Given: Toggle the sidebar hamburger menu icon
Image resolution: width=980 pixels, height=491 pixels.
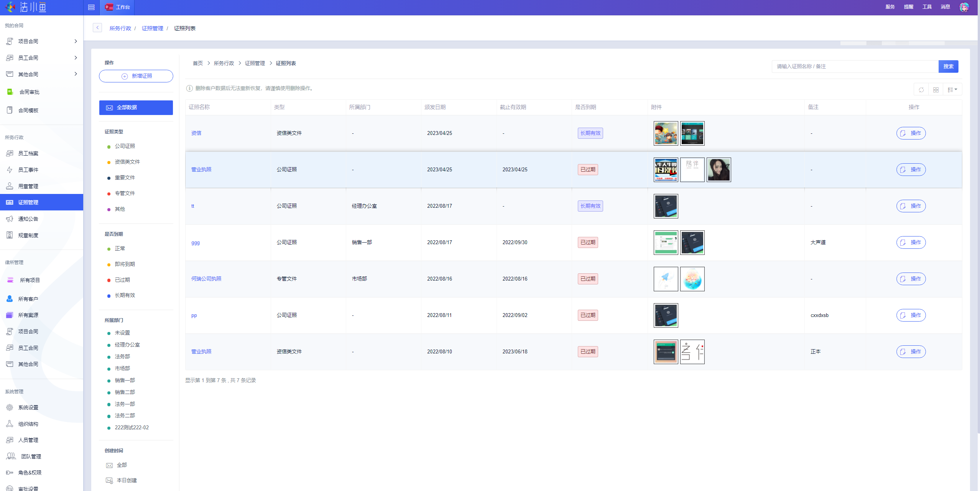Looking at the screenshot, I should [91, 7].
